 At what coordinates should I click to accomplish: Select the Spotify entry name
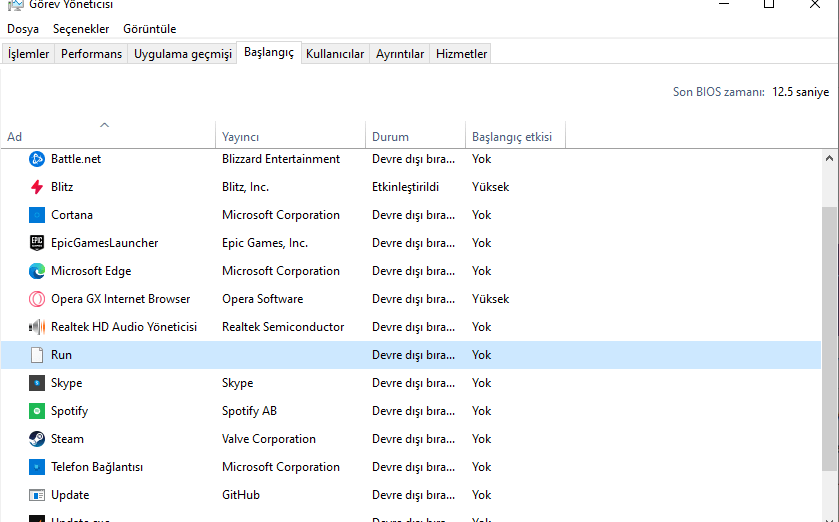coord(69,411)
